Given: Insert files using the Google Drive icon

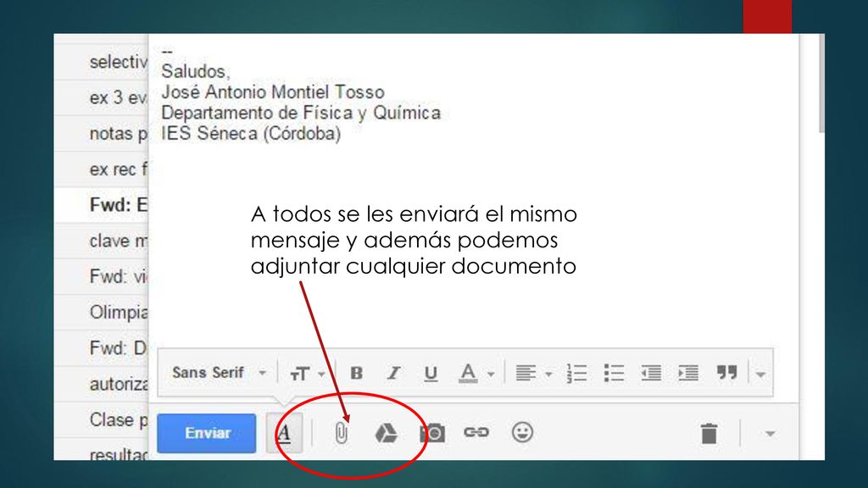Looking at the screenshot, I should 386,433.
